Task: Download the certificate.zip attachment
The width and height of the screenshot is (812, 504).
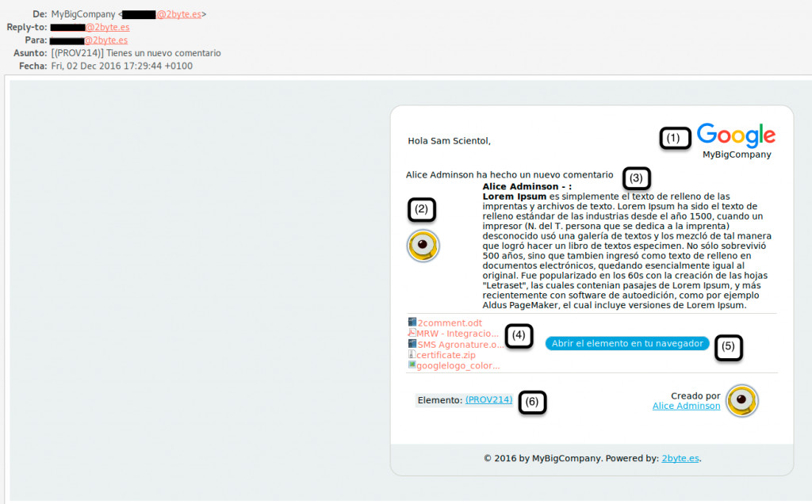Action: pos(446,355)
